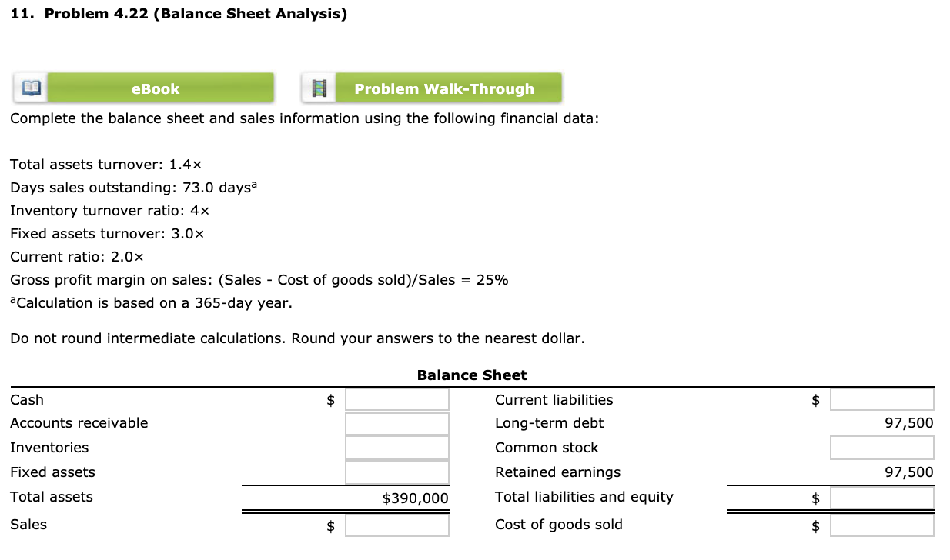Select the Current liabilities entry box
The width and height of the screenshot is (950, 560).
(881, 398)
